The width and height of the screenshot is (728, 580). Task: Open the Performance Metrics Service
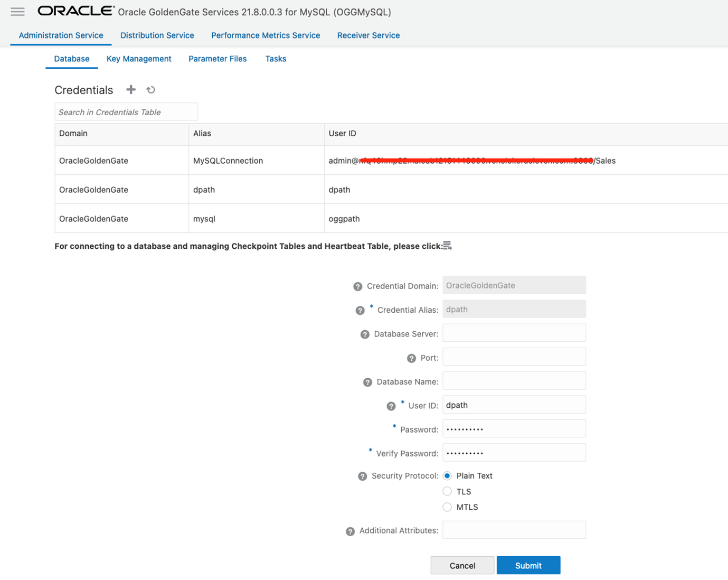[x=266, y=35]
